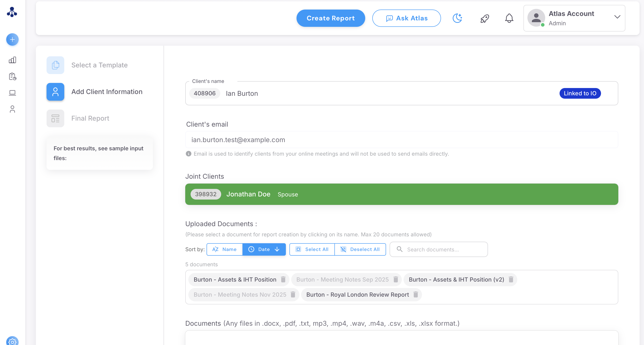Go to Select a Template step
The width and height of the screenshot is (644, 345).
(87, 65)
